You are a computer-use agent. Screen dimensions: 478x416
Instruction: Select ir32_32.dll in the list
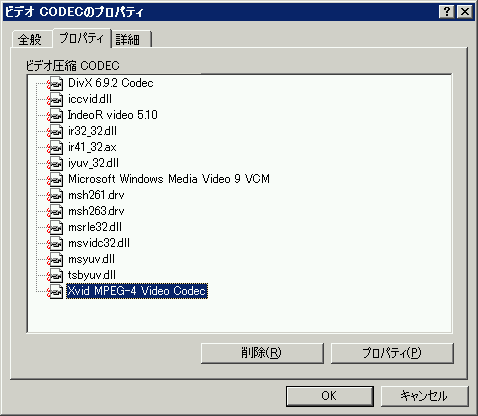click(x=92, y=131)
